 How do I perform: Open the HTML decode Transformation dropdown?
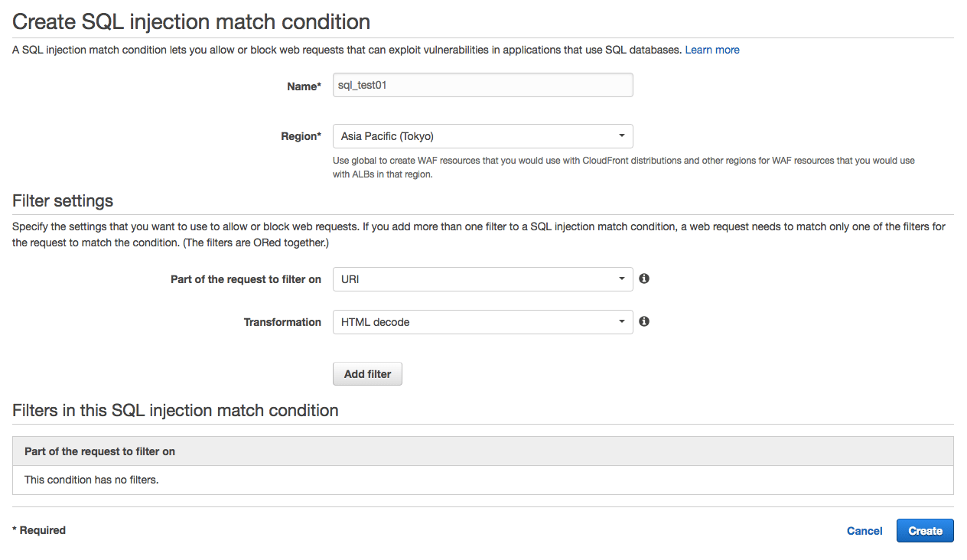coord(483,322)
